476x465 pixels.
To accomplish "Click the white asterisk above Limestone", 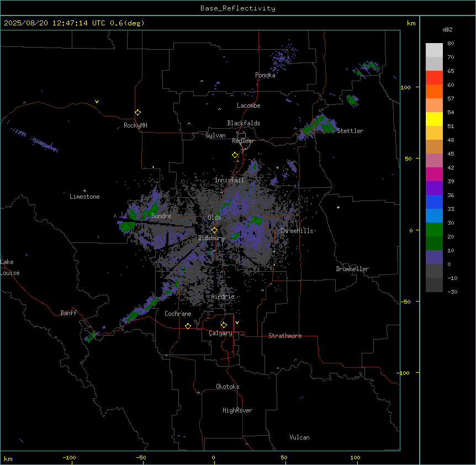I will pyautogui.click(x=84, y=191).
